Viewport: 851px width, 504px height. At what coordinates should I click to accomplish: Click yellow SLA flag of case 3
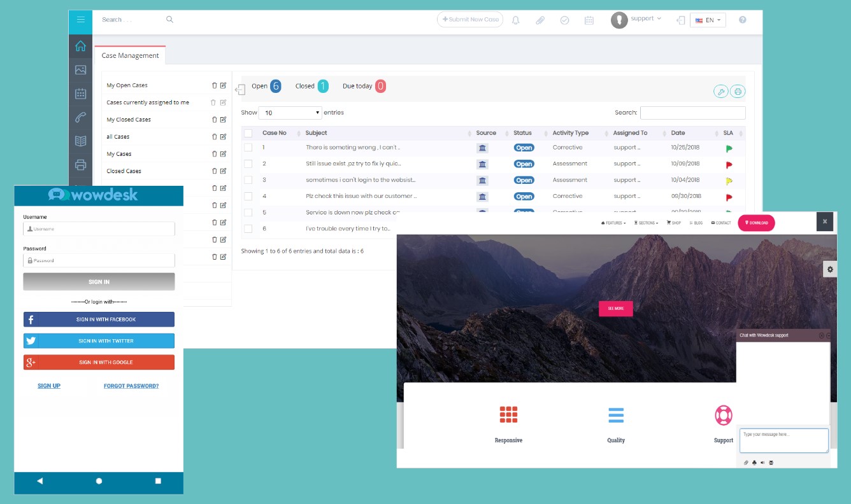click(x=729, y=181)
